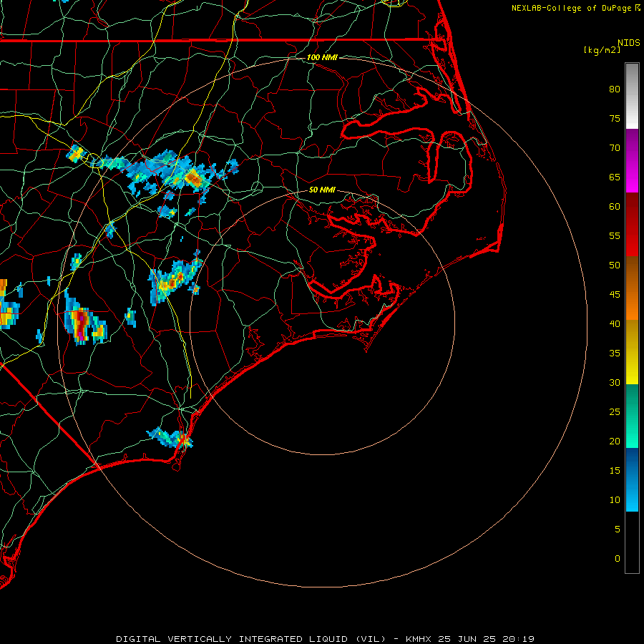Click the scale value 5
644x644 pixels.
618,530
